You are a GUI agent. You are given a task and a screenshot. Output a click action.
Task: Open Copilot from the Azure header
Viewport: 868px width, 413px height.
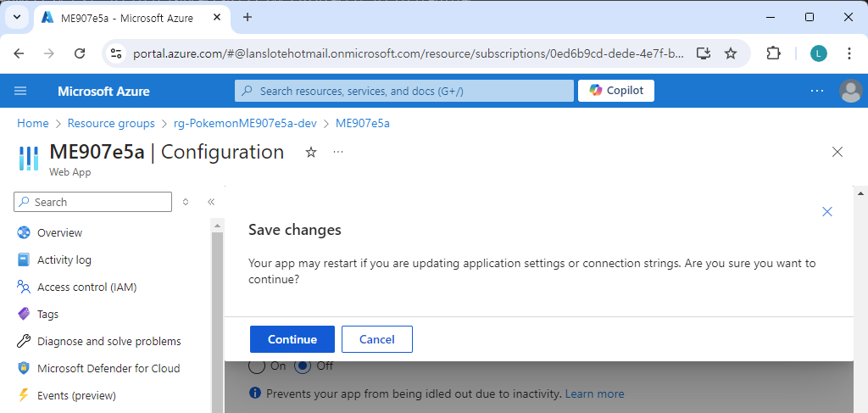(x=616, y=91)
